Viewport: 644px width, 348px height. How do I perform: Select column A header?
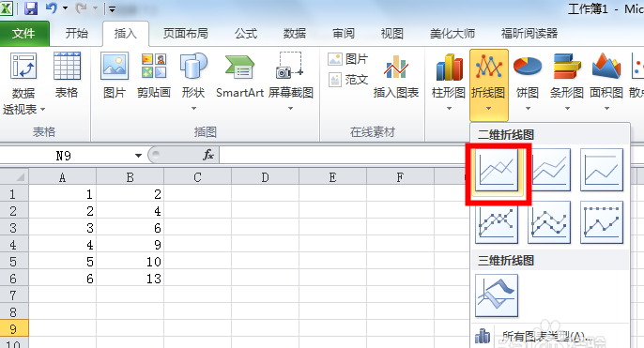(x=62, y=177)
